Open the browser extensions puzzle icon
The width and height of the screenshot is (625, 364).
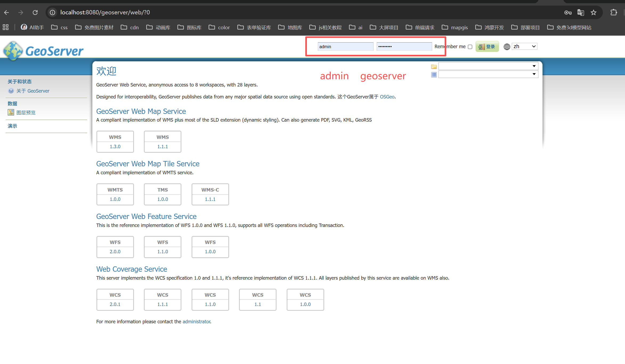point(614,13)
